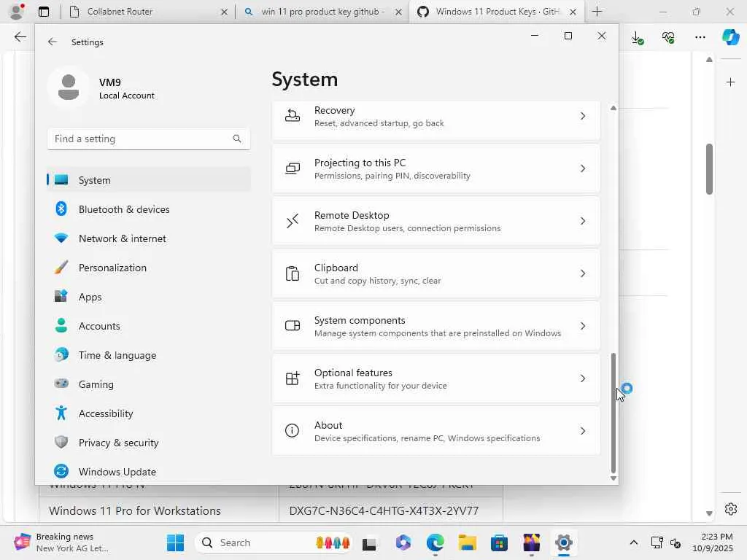
Task: Click the Edge profile icon
Action: (18, 12)
